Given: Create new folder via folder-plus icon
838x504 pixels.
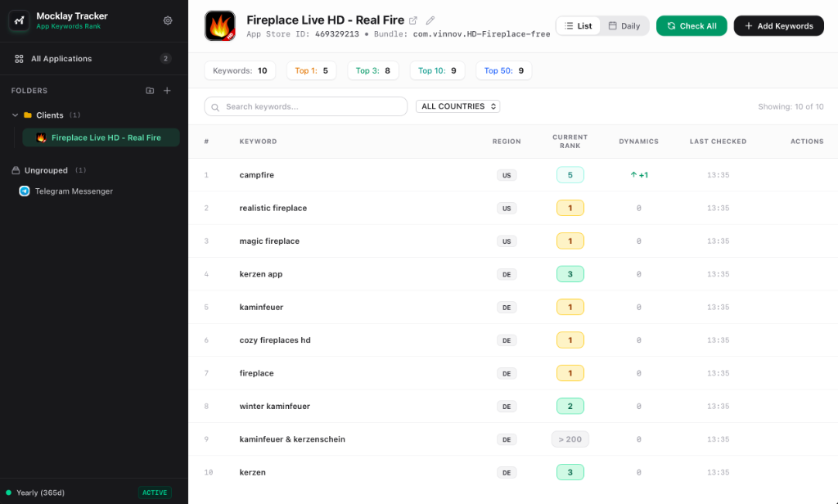Looking at the screenshot, I should click(x=151, y=91).
